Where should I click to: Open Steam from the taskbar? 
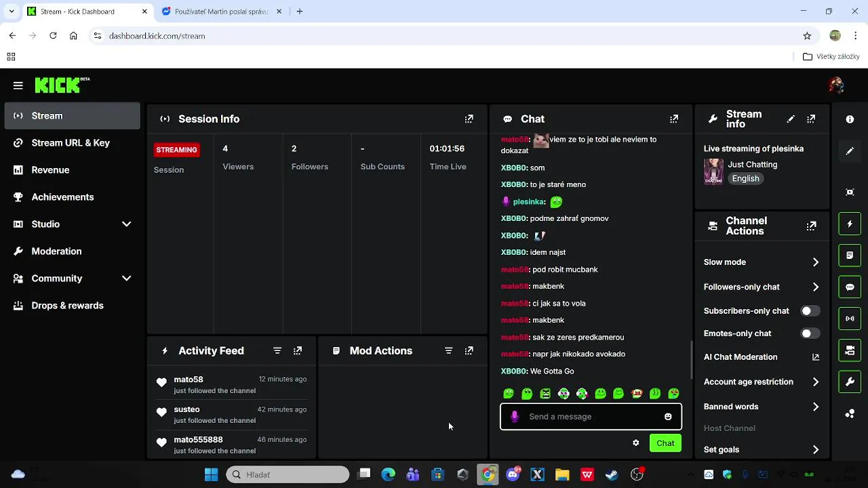point(612,474)
